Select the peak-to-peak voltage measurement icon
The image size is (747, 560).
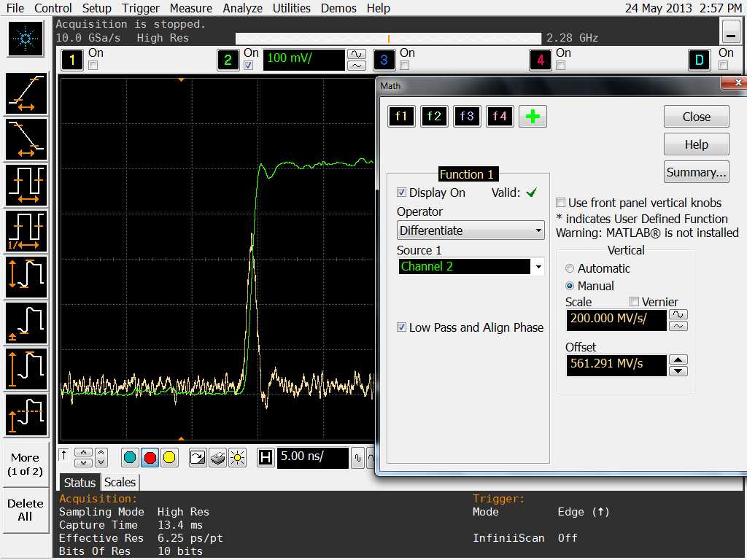click(26, 277)
